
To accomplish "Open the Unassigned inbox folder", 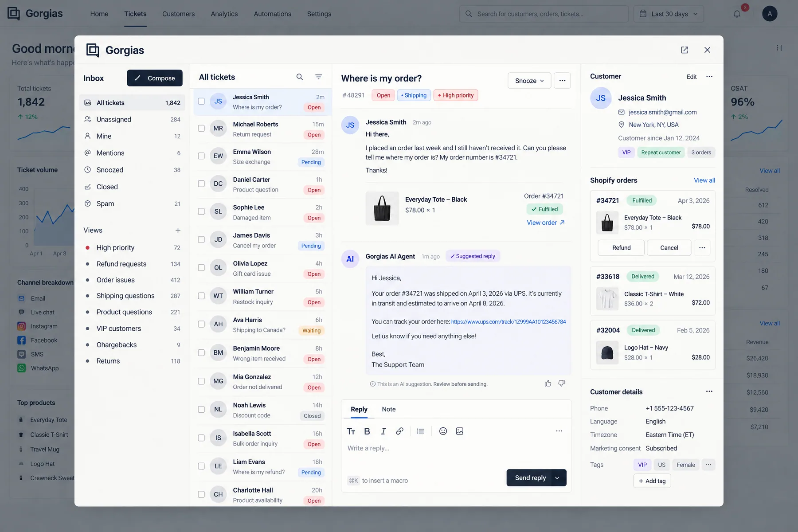I will [132, 120].
